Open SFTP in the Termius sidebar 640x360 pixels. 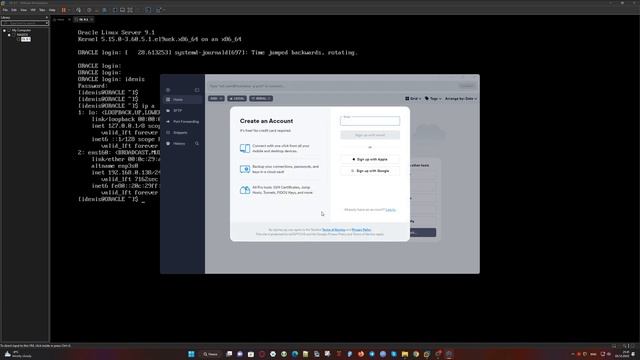tap(182, 111)
